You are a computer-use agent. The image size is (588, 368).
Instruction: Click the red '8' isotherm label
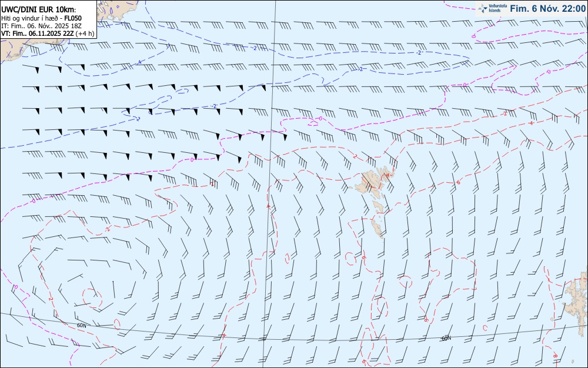point(555,356)
